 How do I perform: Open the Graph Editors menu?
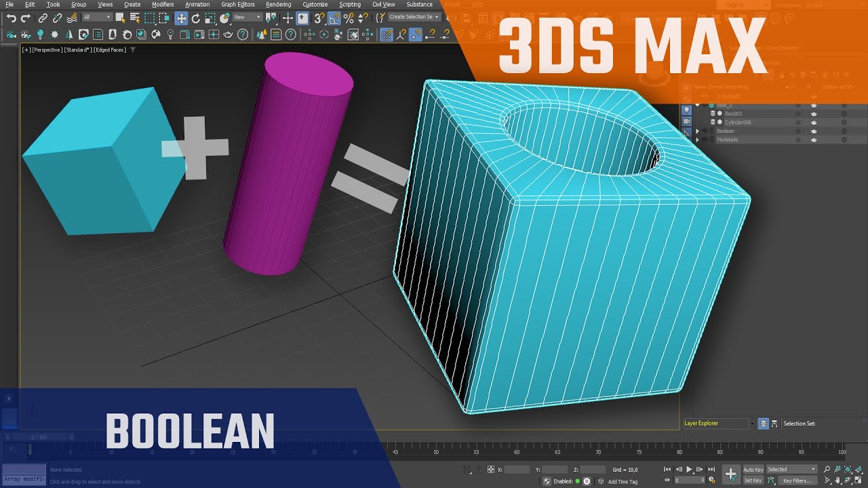coord(238,4)
